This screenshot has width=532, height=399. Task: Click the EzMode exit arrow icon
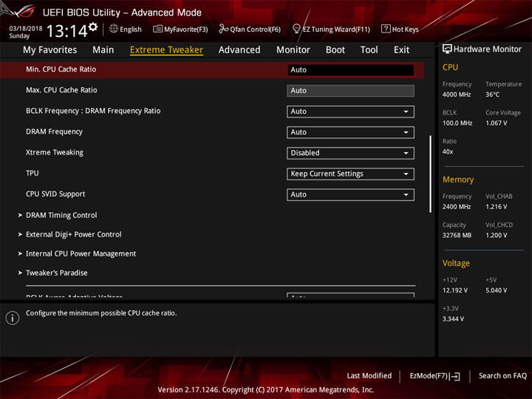coord(455,376)
